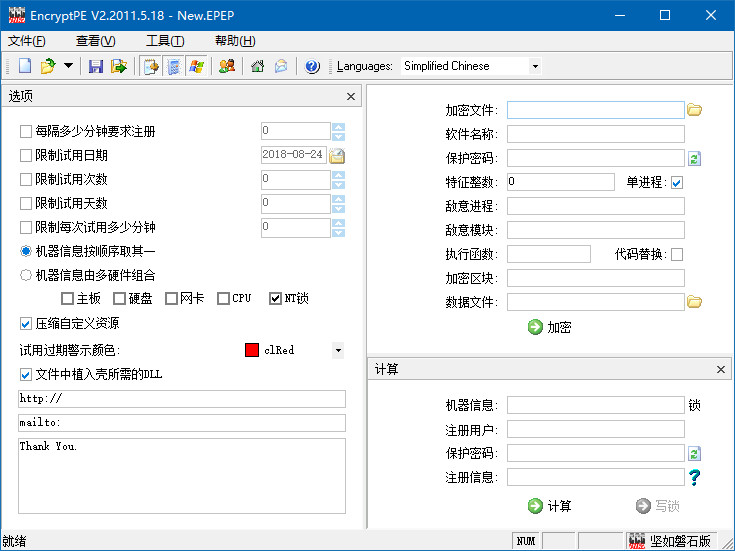The width and height of the screenshot is (735, 551).
Task: Click the 坚如磐石版 status bar icon
Action: click(636, 541)
